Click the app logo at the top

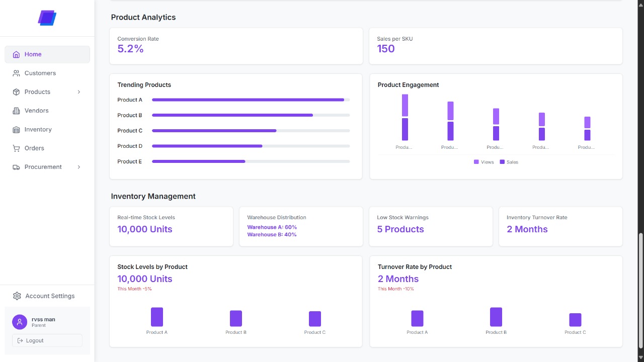(47, 17)
